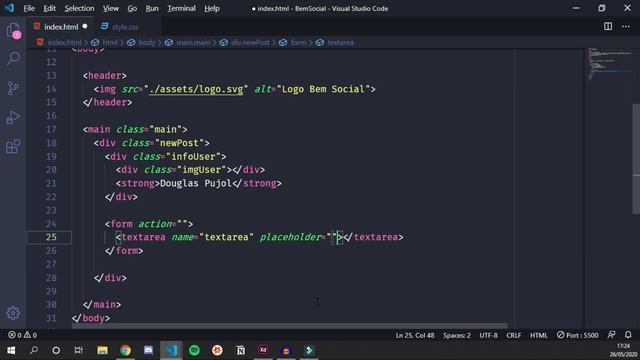Open Cortana from the taskbar

(56, 350)
